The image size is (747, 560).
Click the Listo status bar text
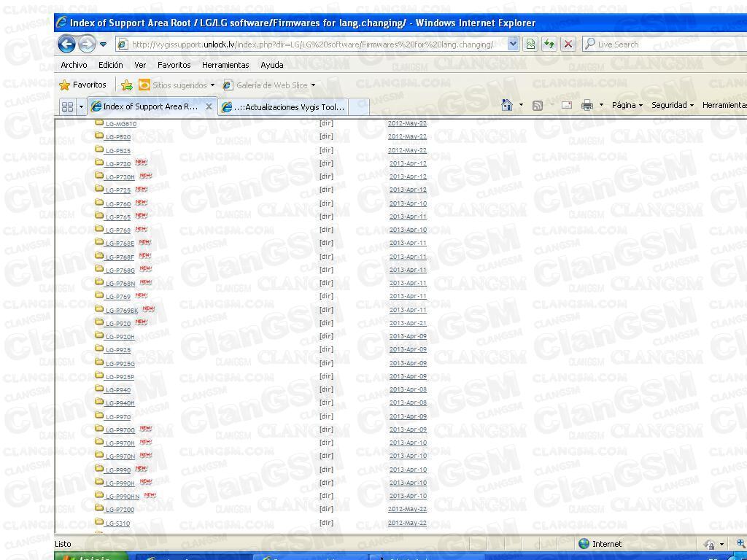[x=63, y=544]
